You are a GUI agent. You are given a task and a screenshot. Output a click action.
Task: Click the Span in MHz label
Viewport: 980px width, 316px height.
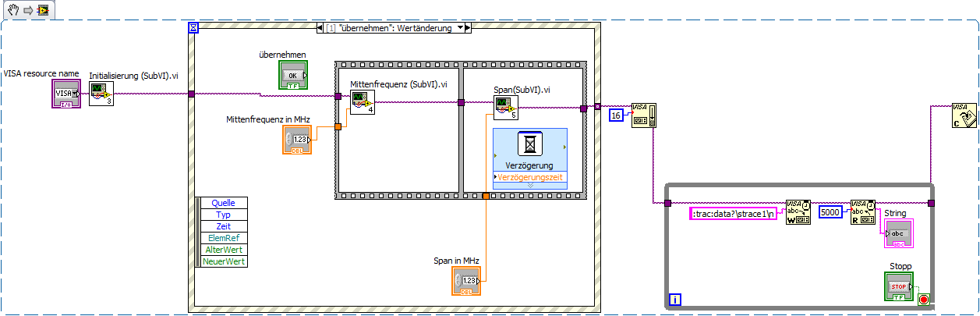(x=457, y=261)
